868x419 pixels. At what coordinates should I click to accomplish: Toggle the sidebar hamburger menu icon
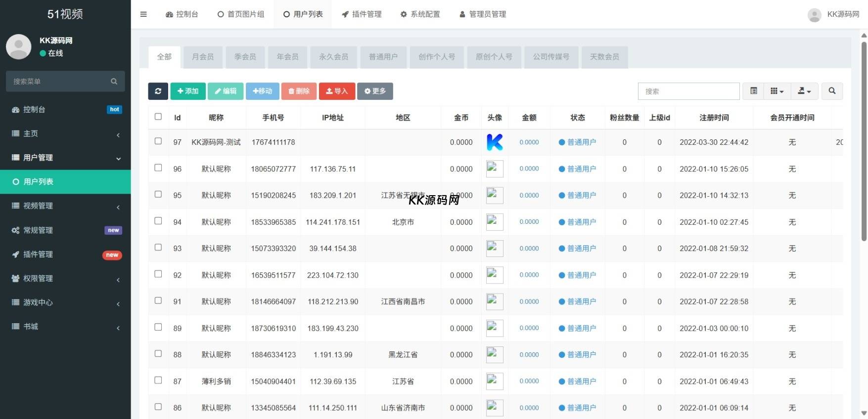coord(143,14)
